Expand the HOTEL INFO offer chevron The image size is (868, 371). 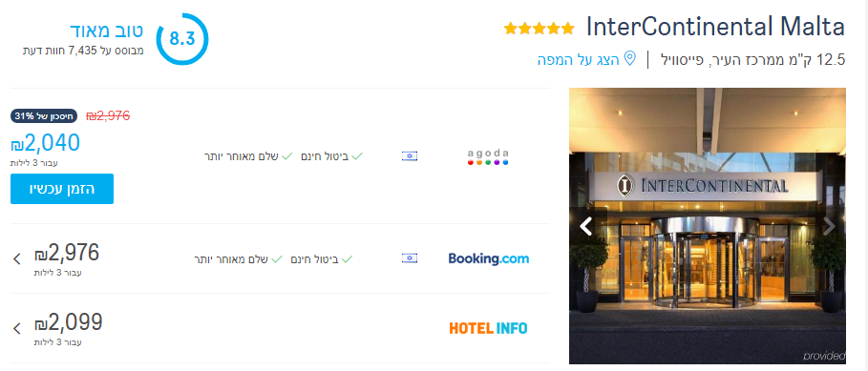pos(17,328)
